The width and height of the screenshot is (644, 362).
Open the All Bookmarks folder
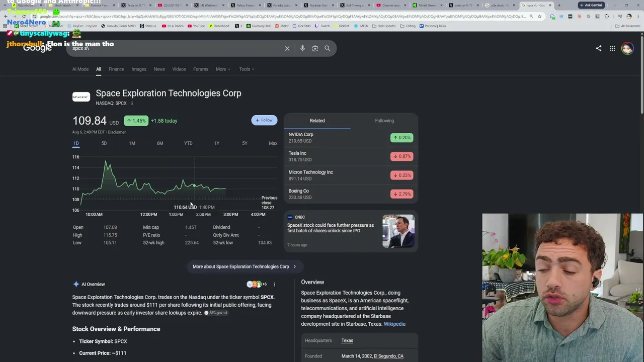coord(627,26)
